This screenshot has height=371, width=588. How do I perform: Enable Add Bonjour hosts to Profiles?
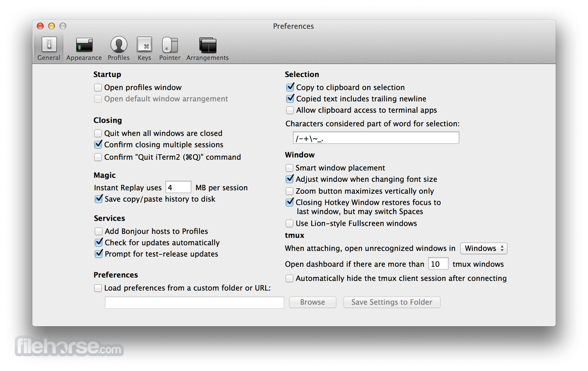(98, 231)
